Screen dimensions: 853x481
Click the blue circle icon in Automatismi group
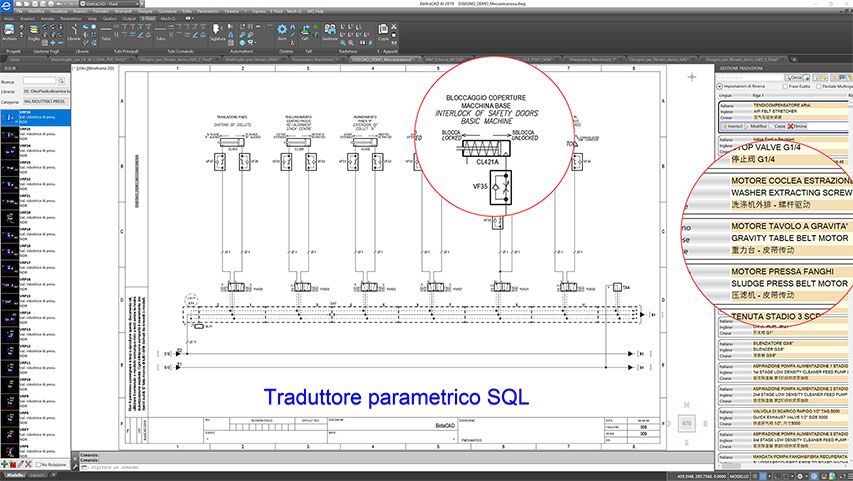243,42
